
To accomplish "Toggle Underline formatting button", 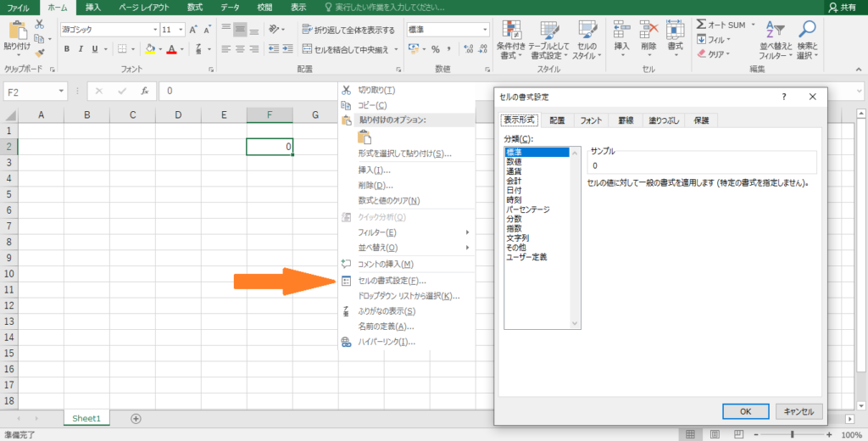I will (95, 49).
